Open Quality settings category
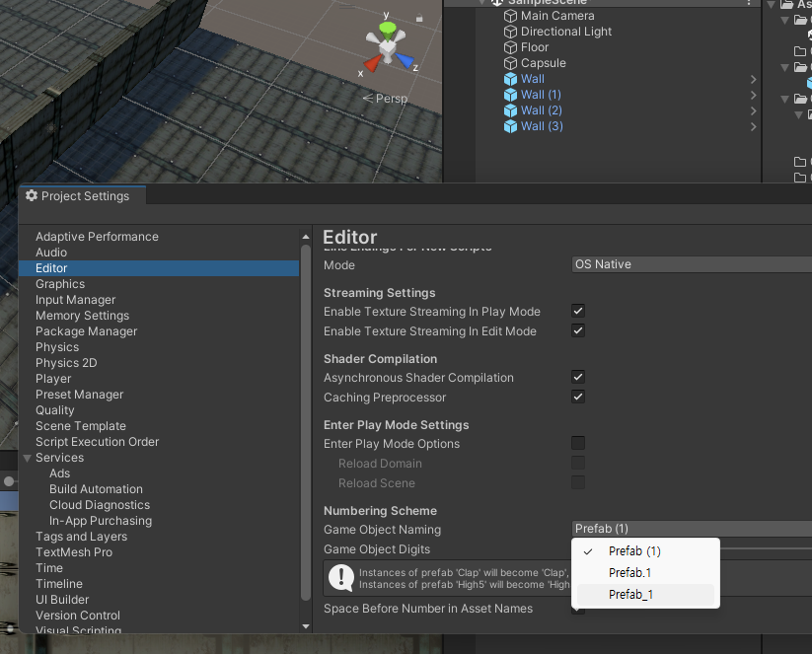 [x=55, y=410]
